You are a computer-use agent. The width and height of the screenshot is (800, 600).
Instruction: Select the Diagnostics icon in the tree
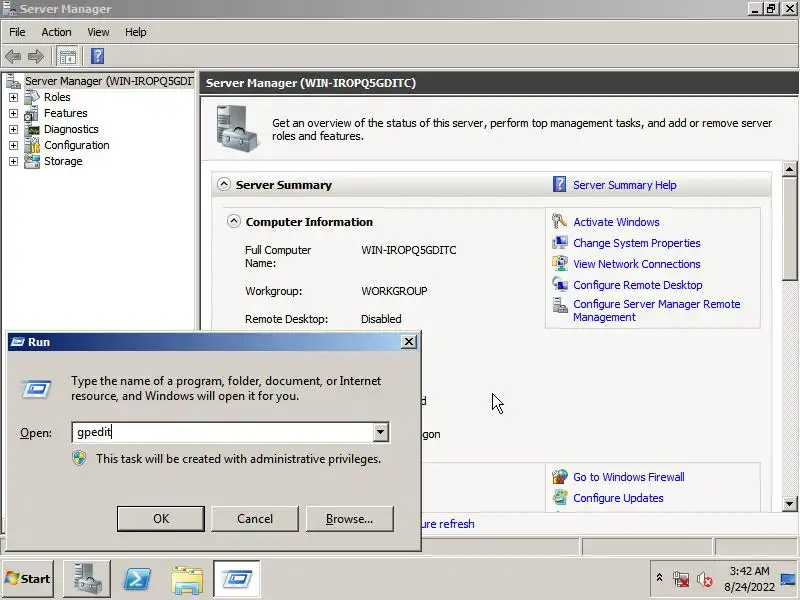click(32, 129)
